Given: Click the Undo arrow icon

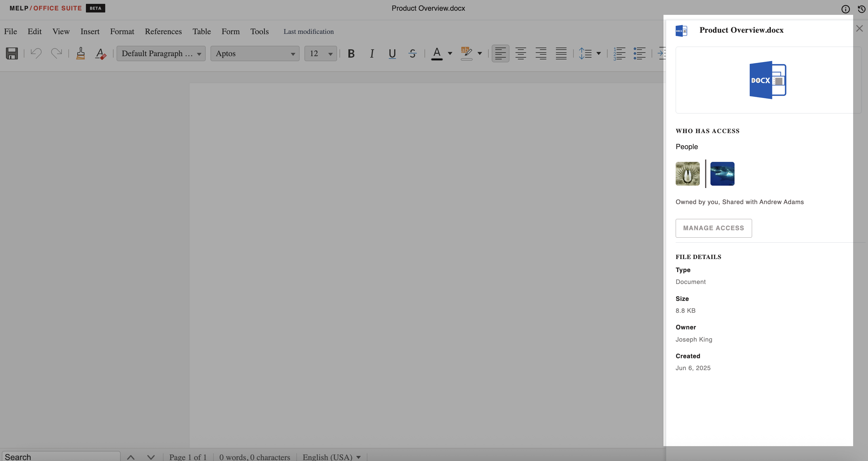Looking at the screenshot, I should pyautogui.click(x=36, y=53).
